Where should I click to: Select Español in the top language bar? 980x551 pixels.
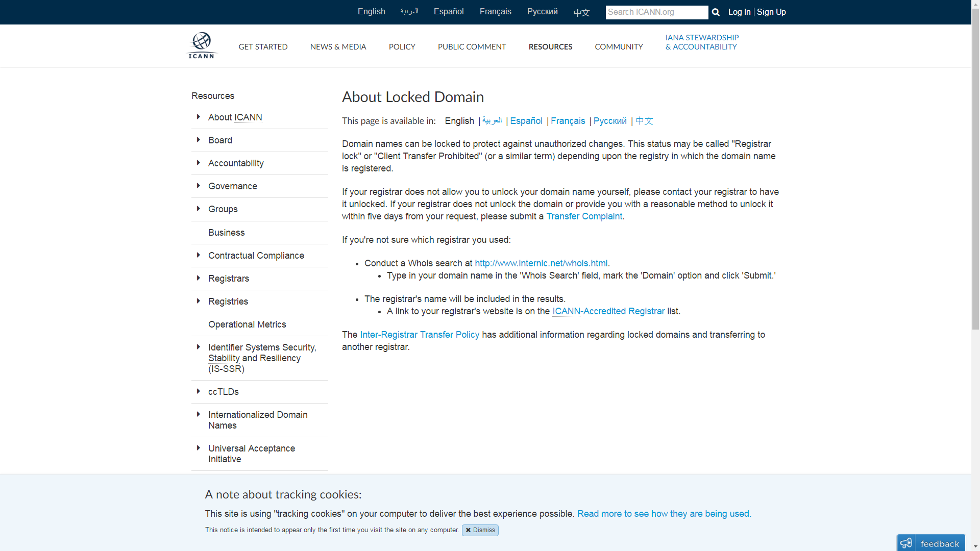click(x=449, y=12)
